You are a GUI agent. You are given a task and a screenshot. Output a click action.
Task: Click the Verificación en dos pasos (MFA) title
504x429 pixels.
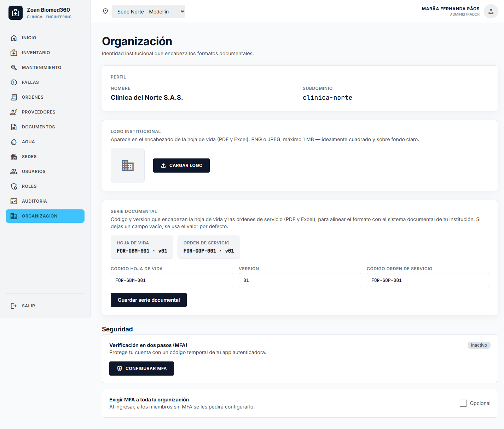pyautogui.click(x=148, y=345)
